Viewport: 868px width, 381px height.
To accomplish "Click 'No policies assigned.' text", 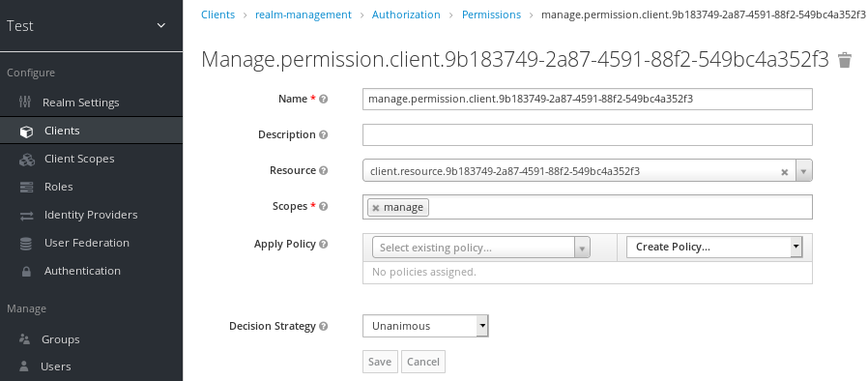I will click(424, 272).
